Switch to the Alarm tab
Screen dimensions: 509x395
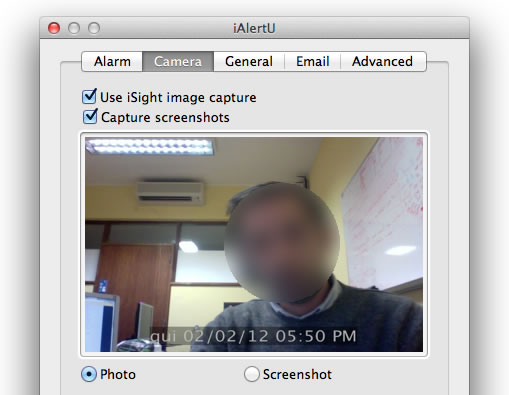click(112, 61)
